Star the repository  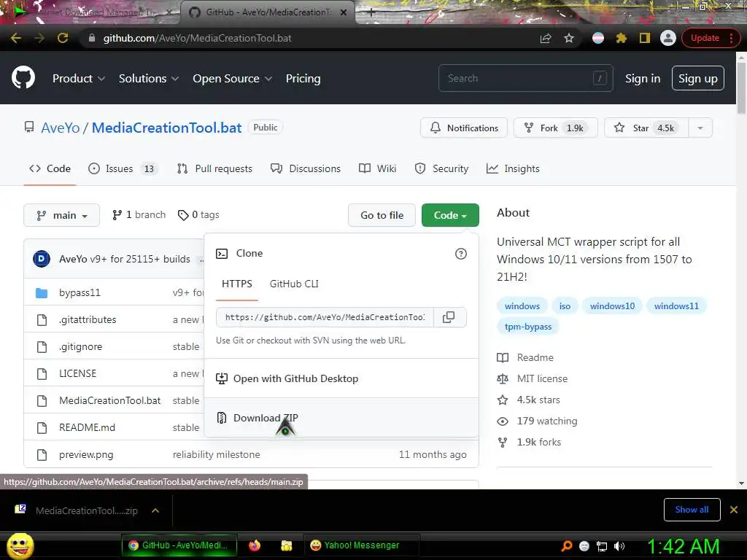pyautogui.click(x=646, y=128)
